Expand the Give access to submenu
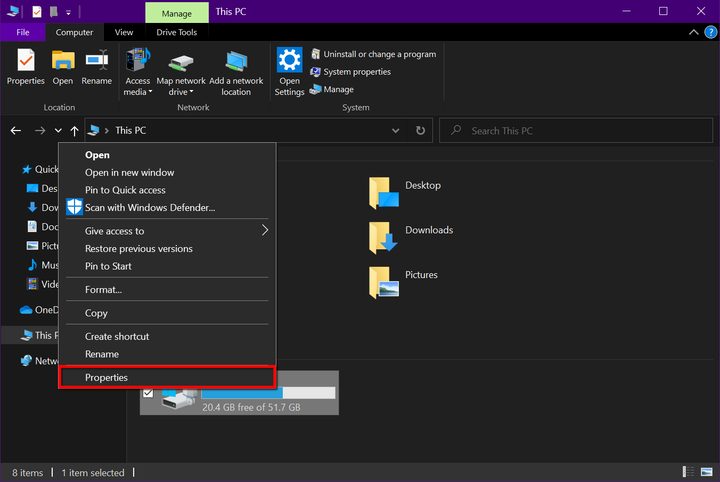This screenshot has width=720, height=482. click(x=167, y=231)
